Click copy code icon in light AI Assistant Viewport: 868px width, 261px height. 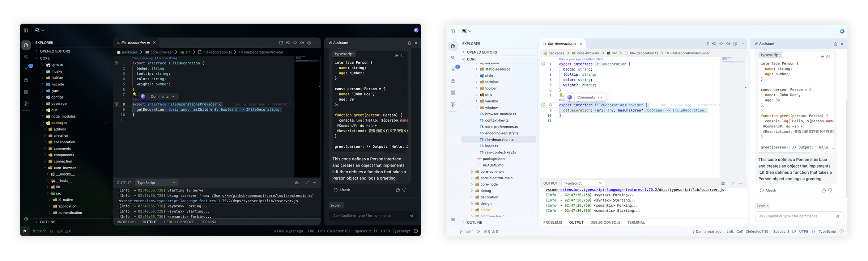tap(828, 56)
